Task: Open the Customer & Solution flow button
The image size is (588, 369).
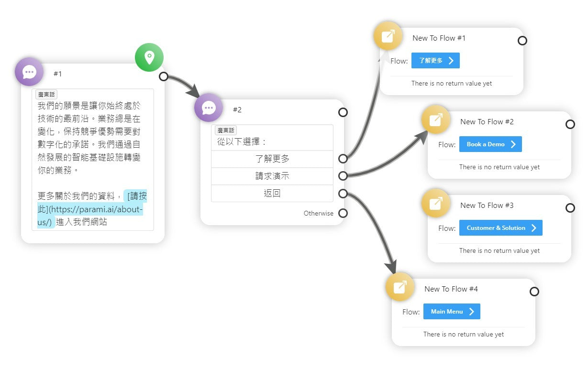Action: click(x=500, y=228)
